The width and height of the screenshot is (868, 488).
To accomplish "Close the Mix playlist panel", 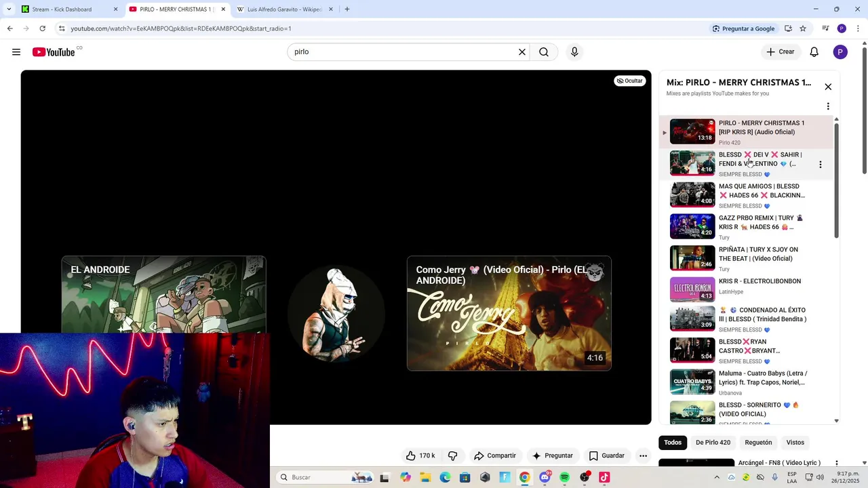I will point(828,87).
